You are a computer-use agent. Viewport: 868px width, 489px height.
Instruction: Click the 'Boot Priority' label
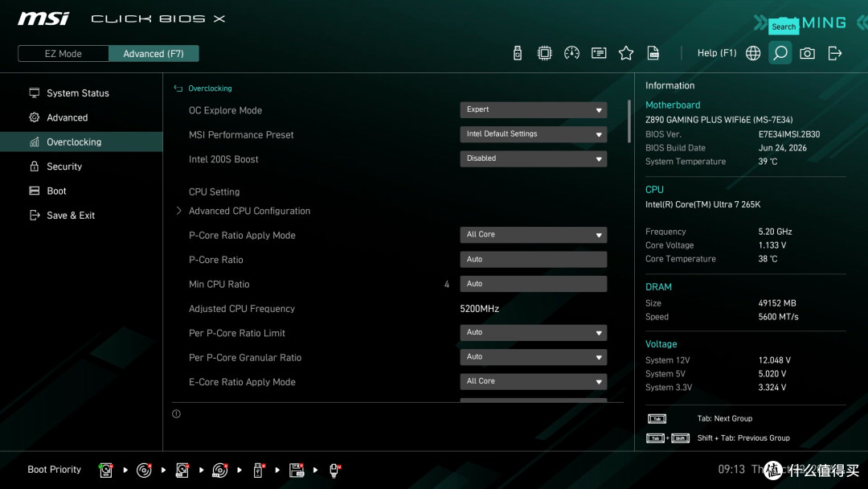[55, 469]
